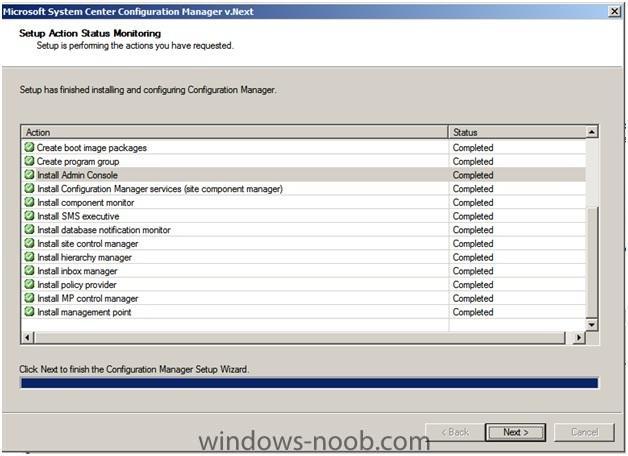The height and width of the screenshot is (456, 628).
Task: Click green check icon for Install component monitor
Action: (29, 202)
